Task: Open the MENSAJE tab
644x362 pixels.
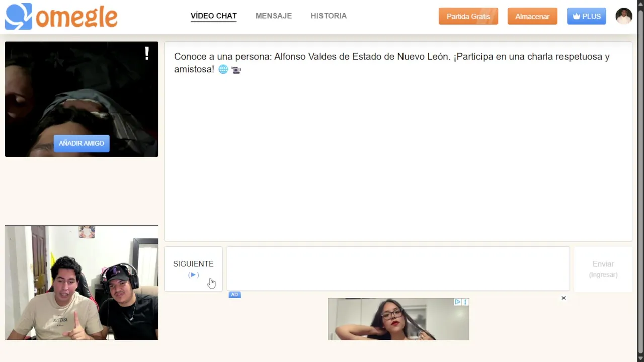Action: click(274, 16)
